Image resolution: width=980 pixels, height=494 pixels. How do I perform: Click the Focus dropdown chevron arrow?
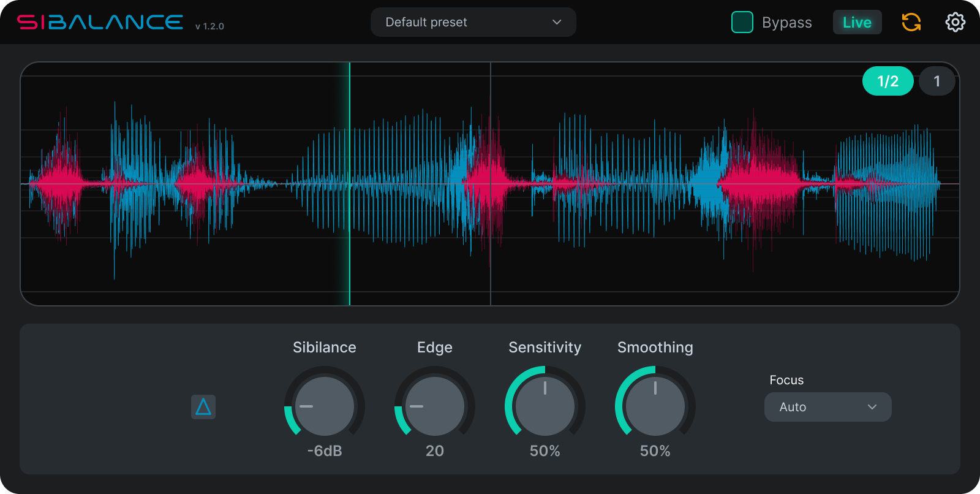click(872, 407)
